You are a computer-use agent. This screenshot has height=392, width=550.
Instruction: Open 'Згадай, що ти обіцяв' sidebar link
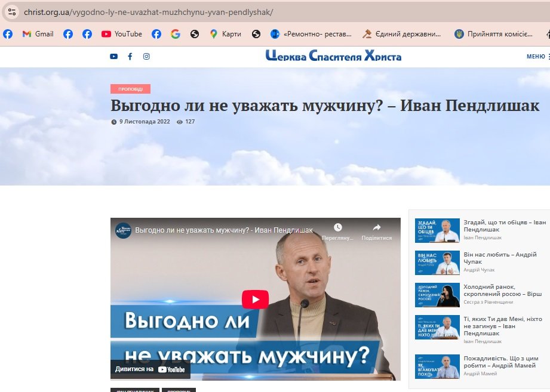tap(505, 226)
